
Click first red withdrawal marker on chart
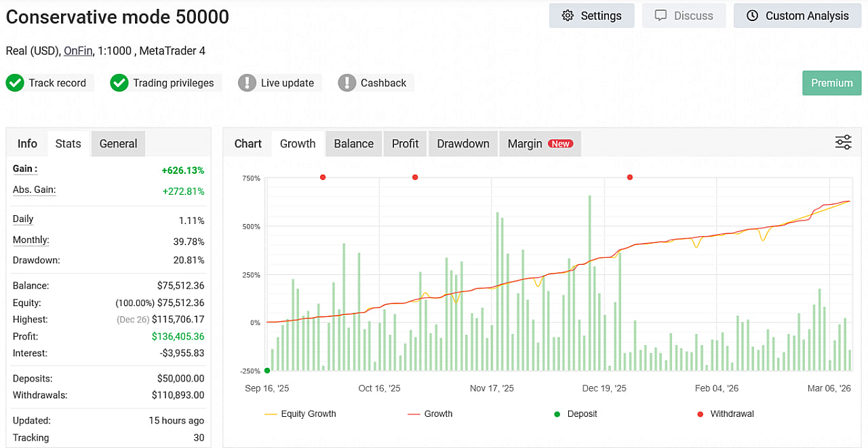click(x=323, y=177)
